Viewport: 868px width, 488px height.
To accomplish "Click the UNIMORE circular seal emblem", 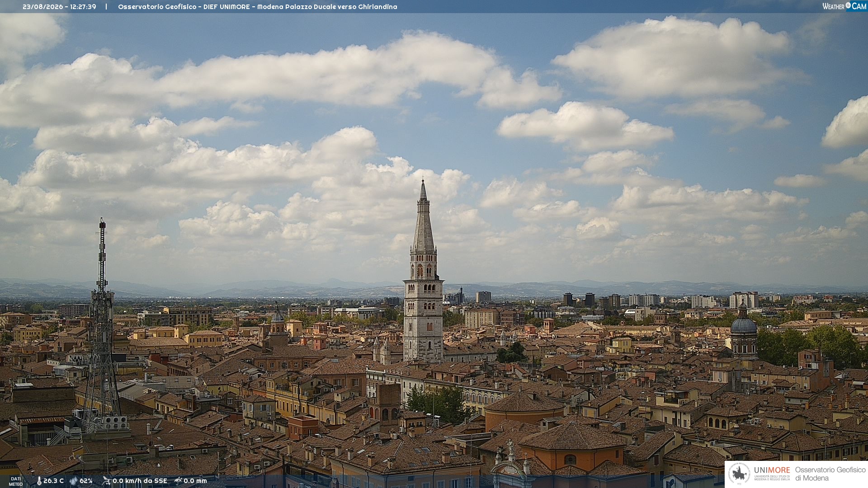I will click(739, 474).
